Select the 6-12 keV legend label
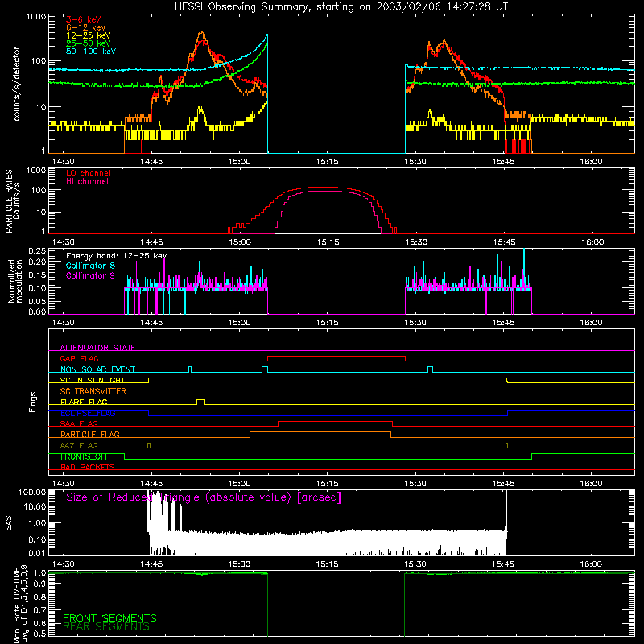 [x=86, y=27]
